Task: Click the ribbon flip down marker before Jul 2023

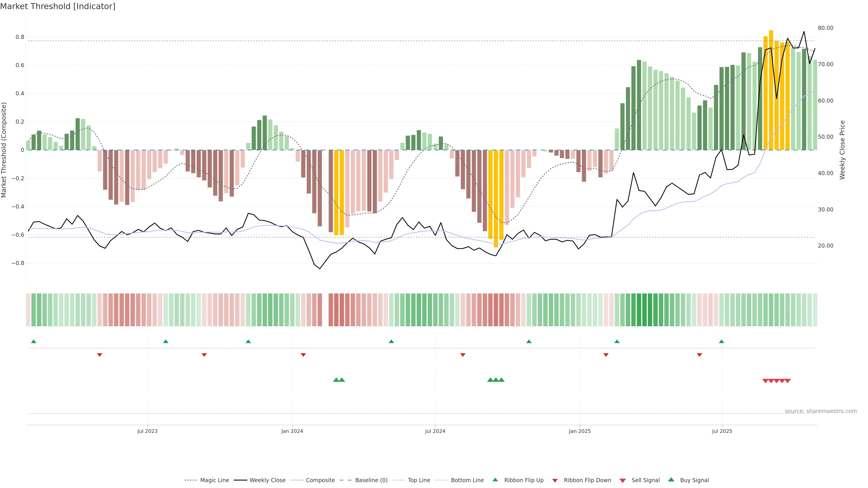Action: (x=100, y=355)
